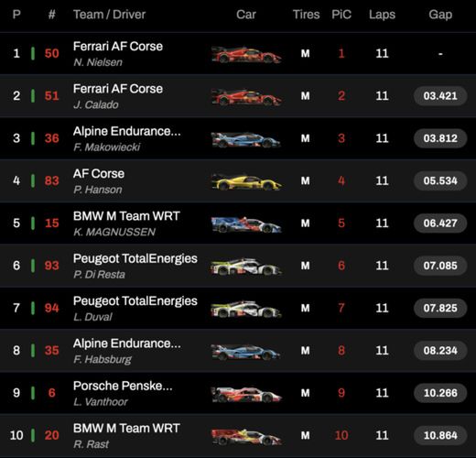Click the 10.864 gap pill for R. Rast
Image resolution: width=476 pixels, height=458 pixels.
click(x=440, y=435)
